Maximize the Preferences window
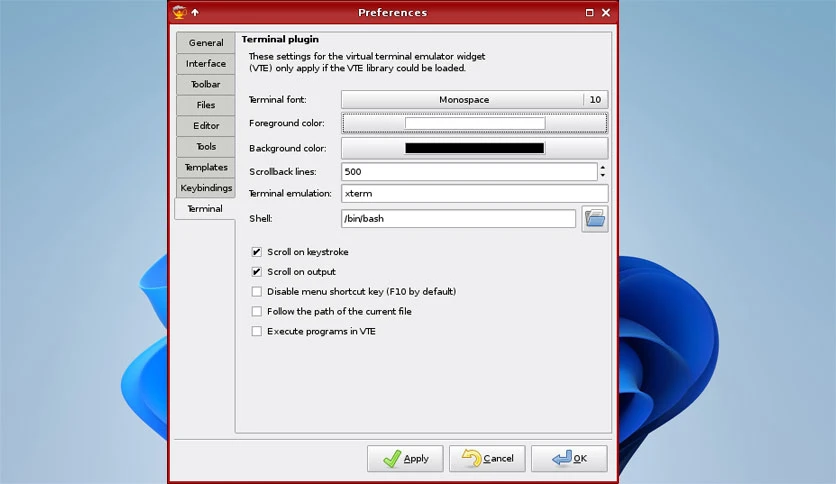 click(589, 12)
